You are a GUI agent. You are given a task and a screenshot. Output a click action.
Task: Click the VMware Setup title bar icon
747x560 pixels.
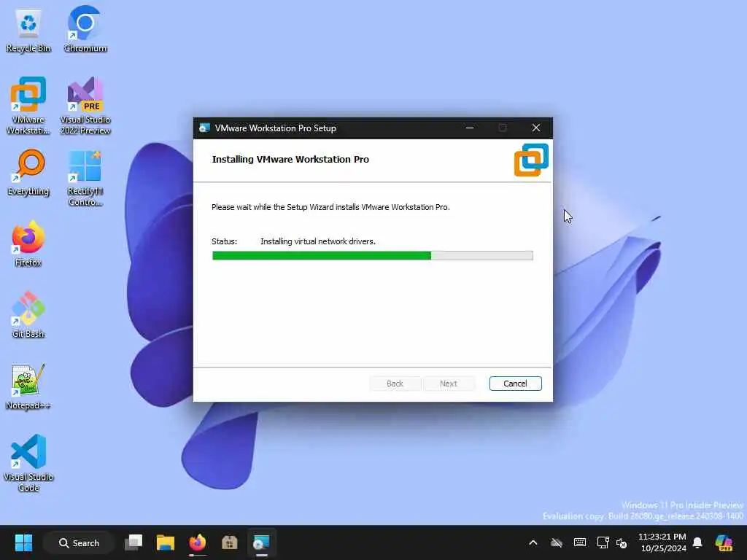205,128
